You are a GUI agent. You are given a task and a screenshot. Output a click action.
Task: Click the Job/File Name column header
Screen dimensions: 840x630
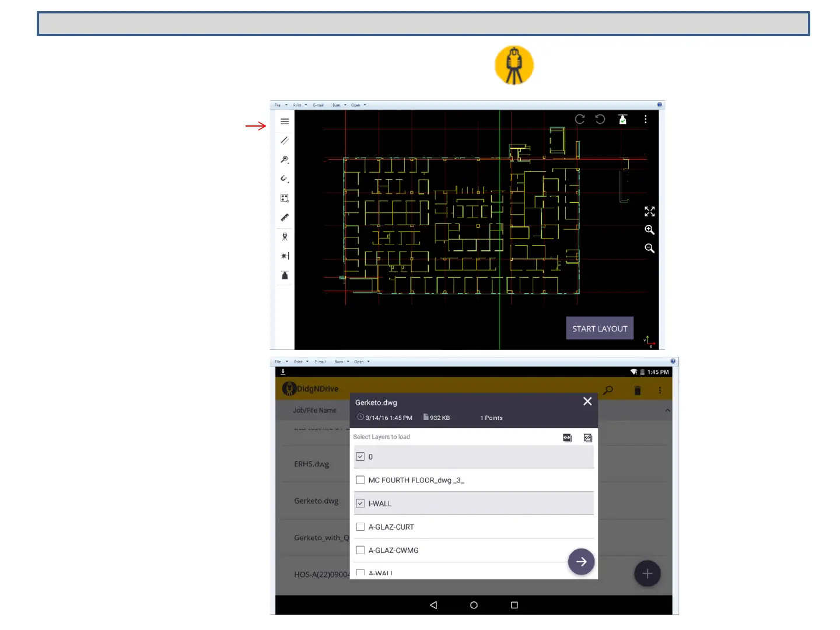314,411
